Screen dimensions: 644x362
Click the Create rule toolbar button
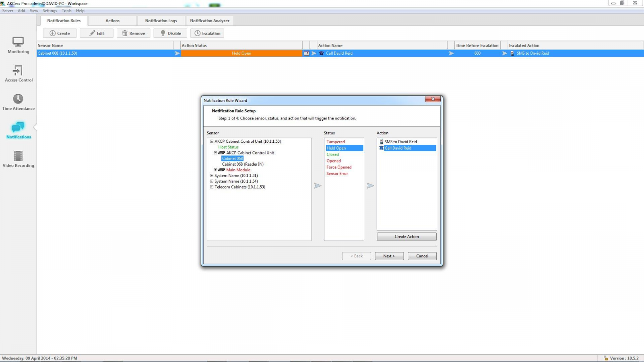tap(60, 33)
